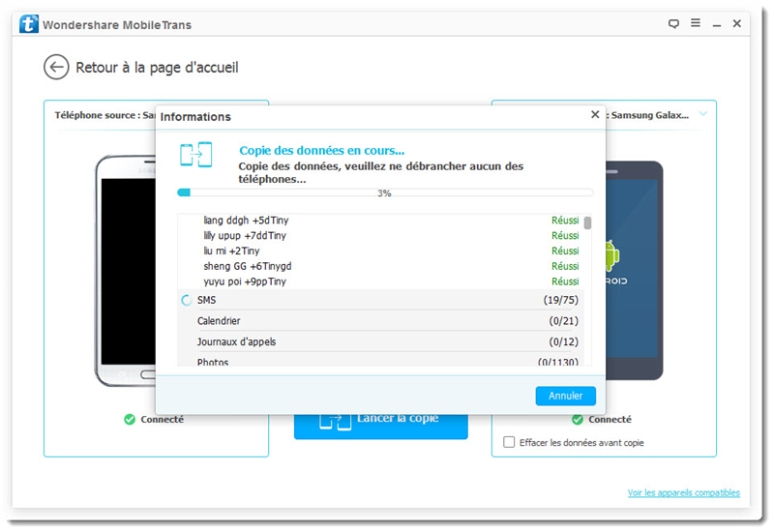Viewport: 774px width, 532px height.
Task: Click destination phone Connecté check icon
Action: click(578, 420)
